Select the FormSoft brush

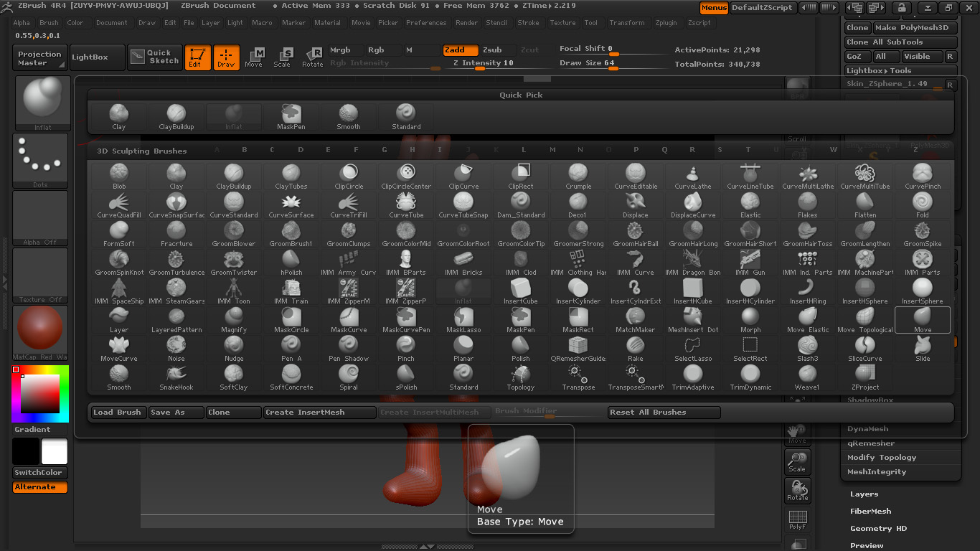coord(119,234)
